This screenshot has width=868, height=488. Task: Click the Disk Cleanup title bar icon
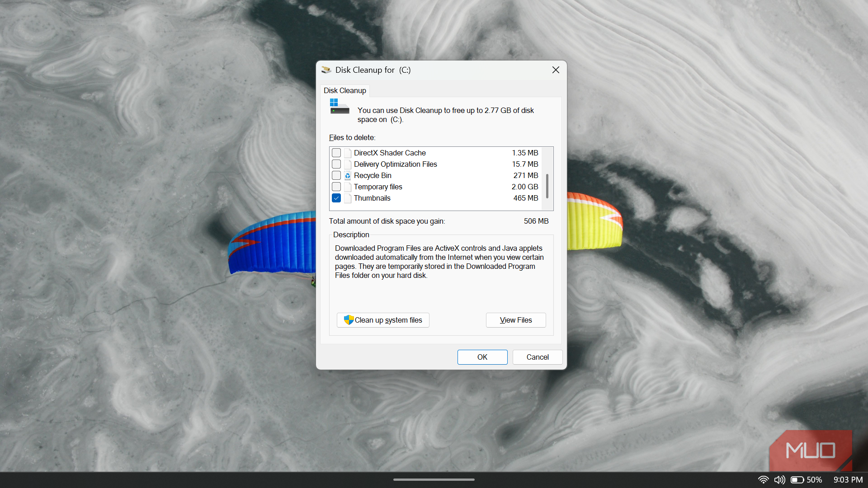tap(326, 70)
